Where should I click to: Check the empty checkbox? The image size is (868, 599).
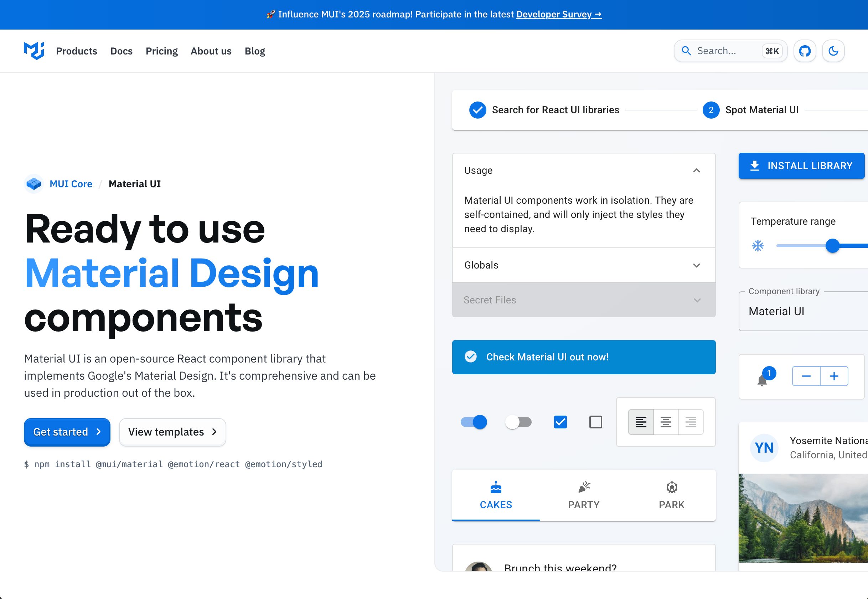[595, 422]
